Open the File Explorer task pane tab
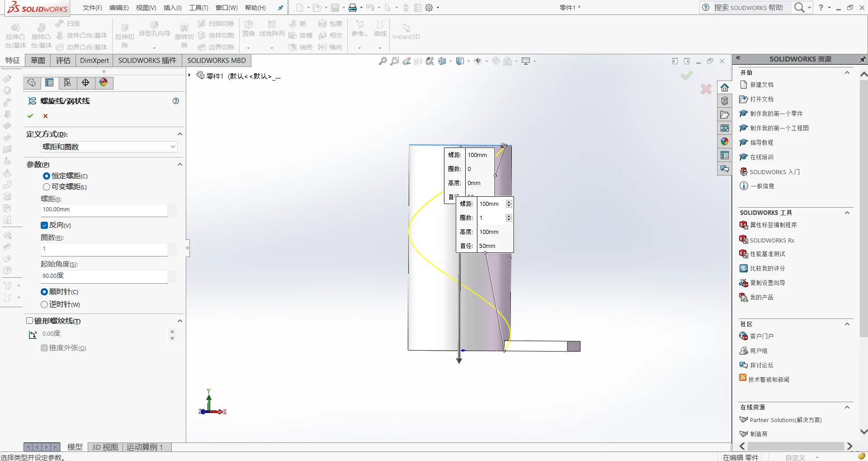 pyautogui.click(x=725, y=114)
